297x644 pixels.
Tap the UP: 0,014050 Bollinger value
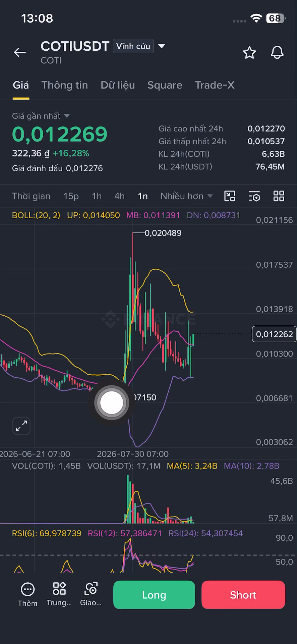point(94,215)
